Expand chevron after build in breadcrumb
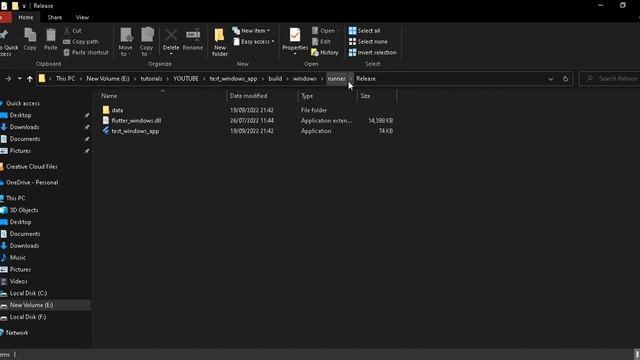Screen dimensions: 640x360 (287, 79)
